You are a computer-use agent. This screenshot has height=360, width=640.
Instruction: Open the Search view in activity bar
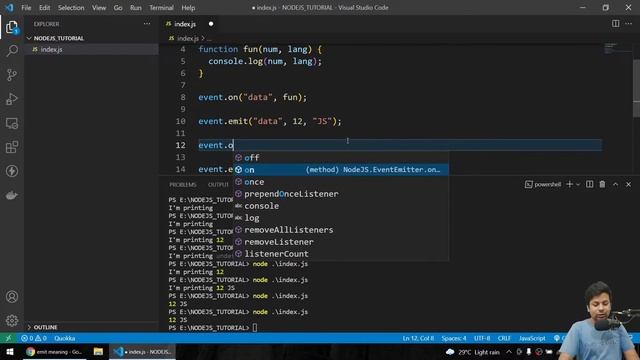[x=12, y=51]
